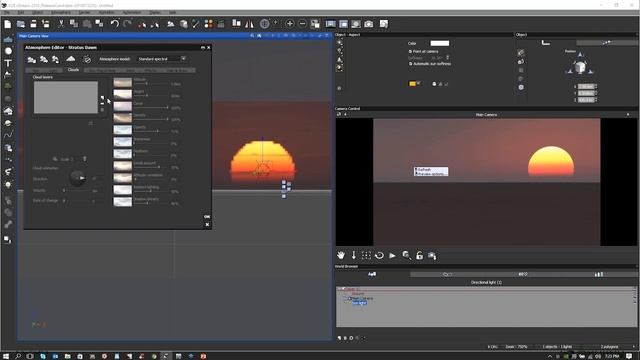The image size is (640, 360).
Task: Click the Sun object in Main Camera View
Action: 262,161
